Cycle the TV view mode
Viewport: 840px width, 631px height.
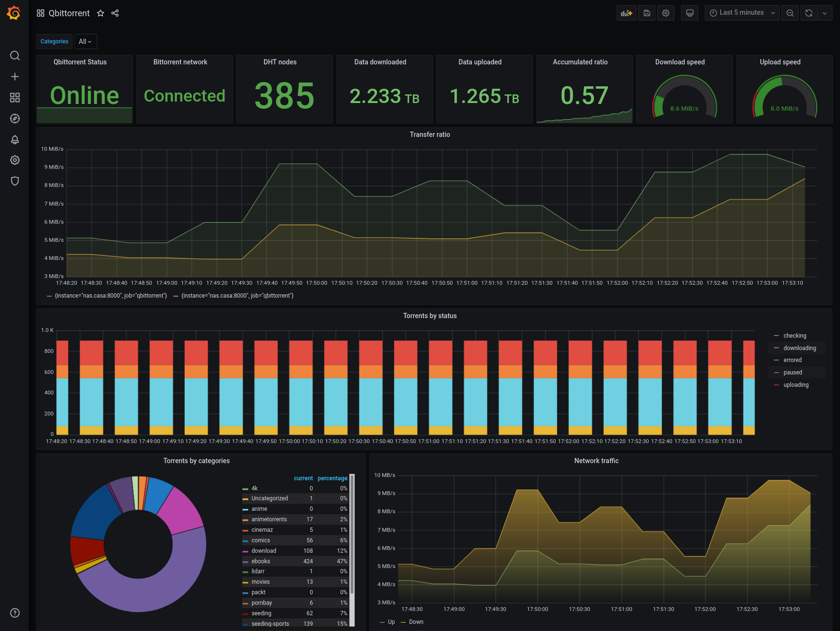690,13
